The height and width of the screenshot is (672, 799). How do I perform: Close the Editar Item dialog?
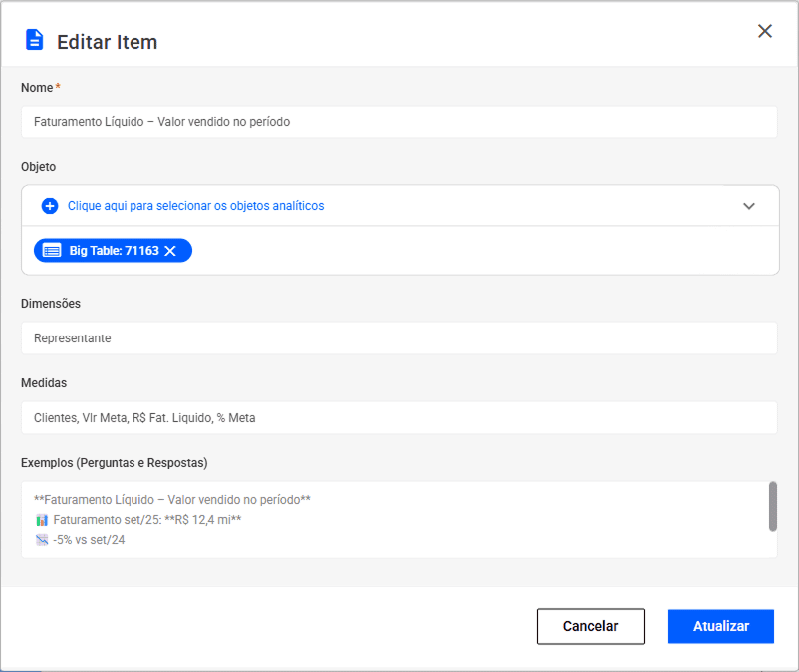pyautogui.click(x=765, y=31)
